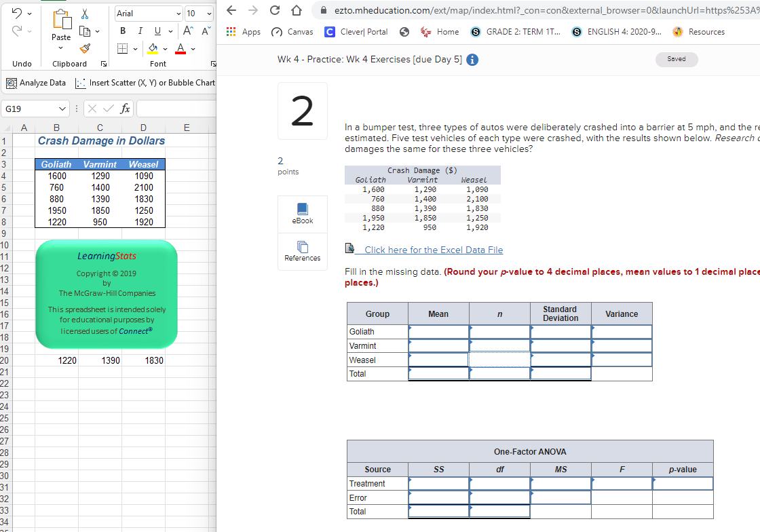The width and height of the screenshot is (760, 532).
Task: Go forward in the browser
Action: 253,10
